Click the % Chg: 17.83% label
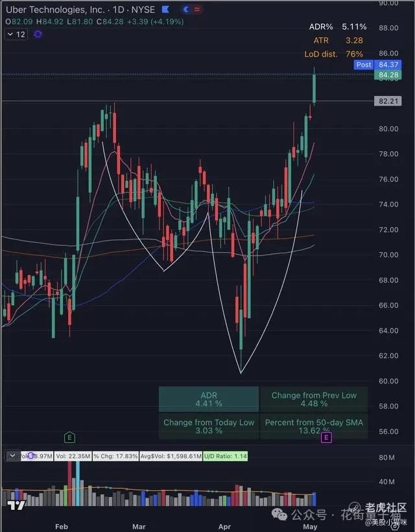This screenshot has width=415, height=532. (x=115, y=456)
